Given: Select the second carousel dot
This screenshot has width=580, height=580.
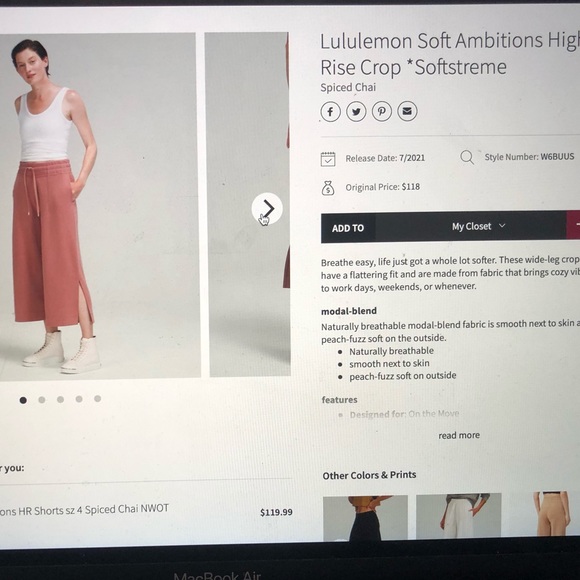Looking at the screenshot, I should (42, 400).
